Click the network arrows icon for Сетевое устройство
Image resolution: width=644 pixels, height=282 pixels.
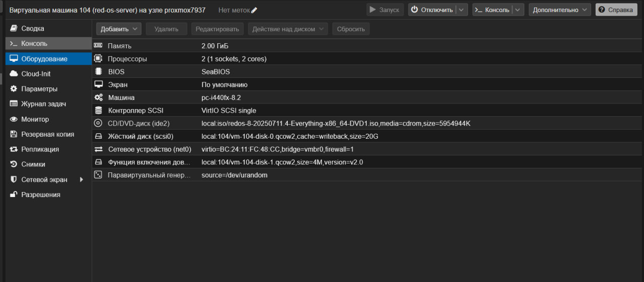tap(98, 149)
